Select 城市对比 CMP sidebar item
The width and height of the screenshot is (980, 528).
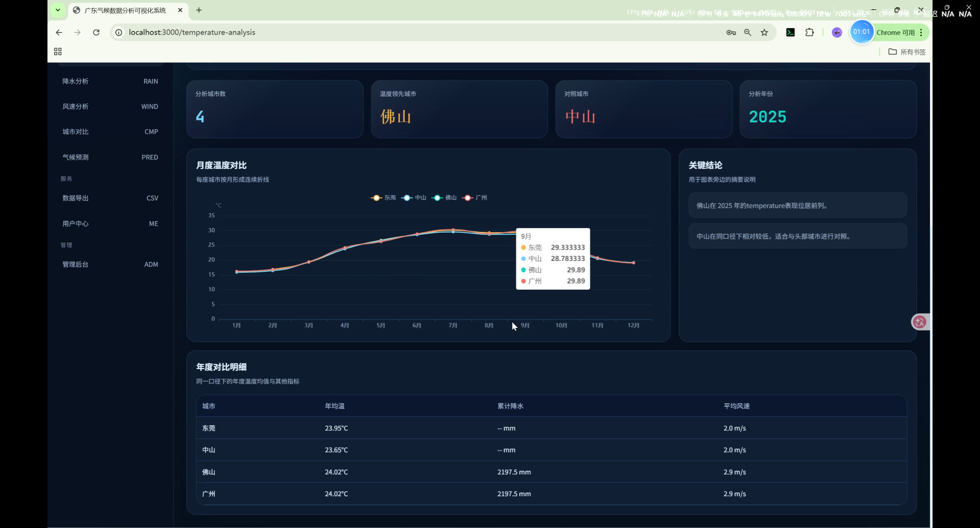pyautogui.click(x=110, y=132)
